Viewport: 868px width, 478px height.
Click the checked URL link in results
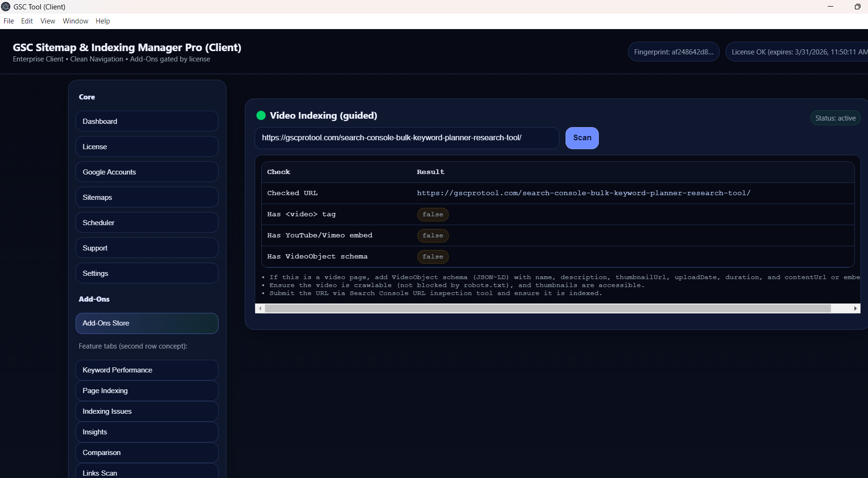pyautogui.click(x=583, y=193)
